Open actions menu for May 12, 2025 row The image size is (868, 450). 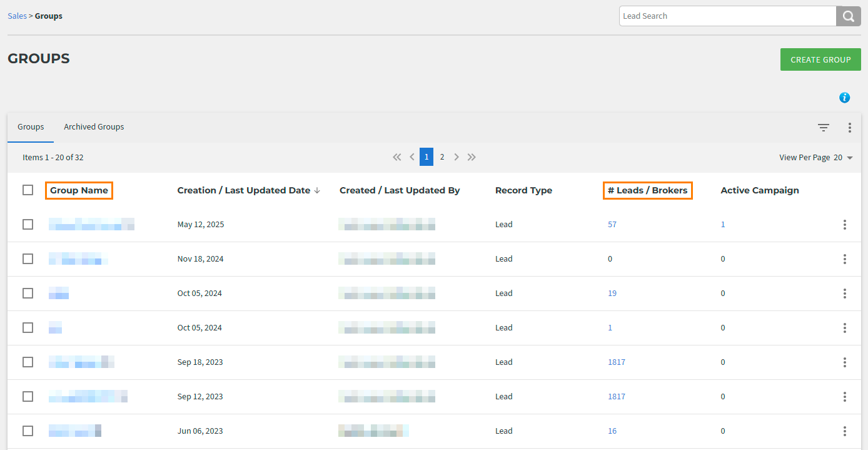(845, 225)
